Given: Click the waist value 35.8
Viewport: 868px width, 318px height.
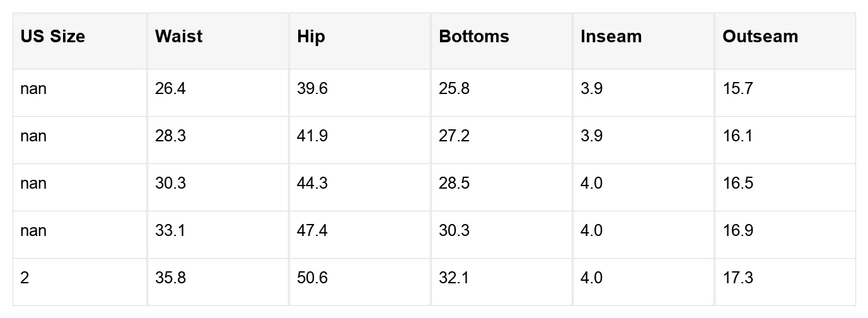Looking at the screenshot, I should tap(170, 278).
